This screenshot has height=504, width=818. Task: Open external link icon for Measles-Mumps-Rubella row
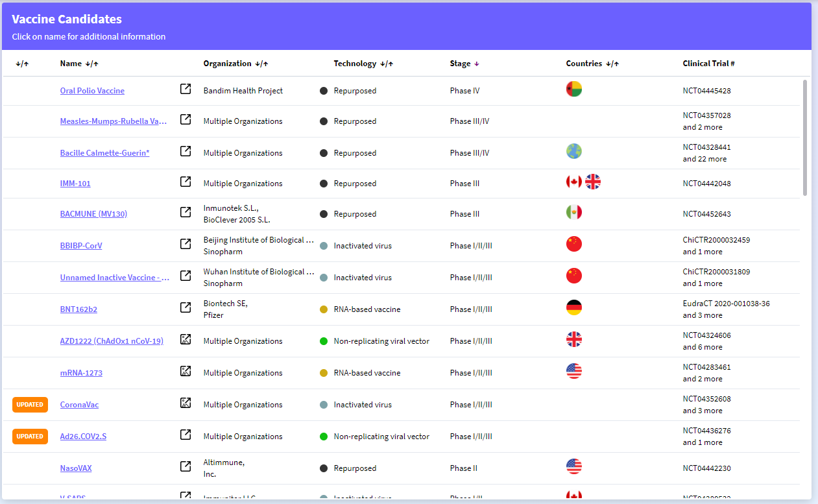[186, 119]
